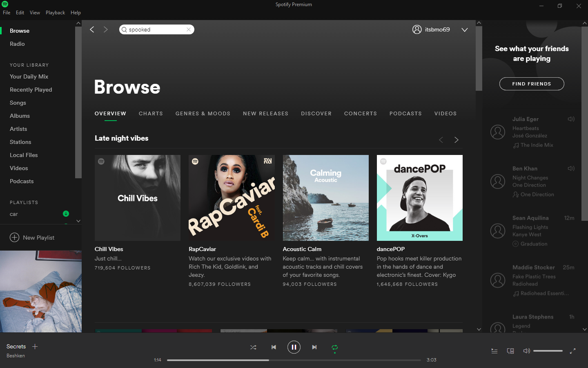Image resolution: width=588 pixels, height=368 pixels.
Task: Click Julia Eger's listening speaker icon
Action: [571, 119]
